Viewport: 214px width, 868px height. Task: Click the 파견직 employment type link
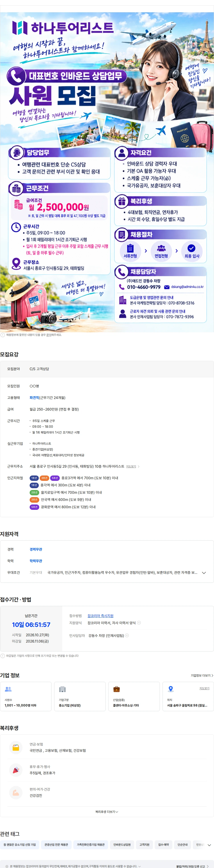click(x=34, y=398)
